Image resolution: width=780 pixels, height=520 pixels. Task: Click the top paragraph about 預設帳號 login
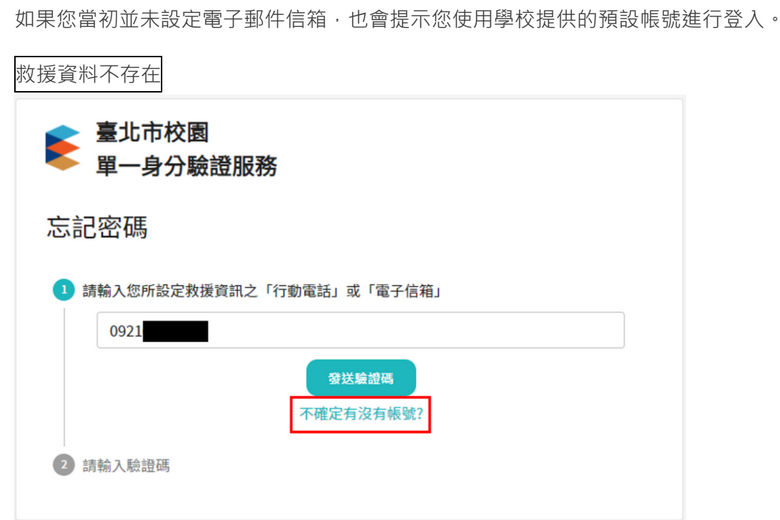(397, 19)
